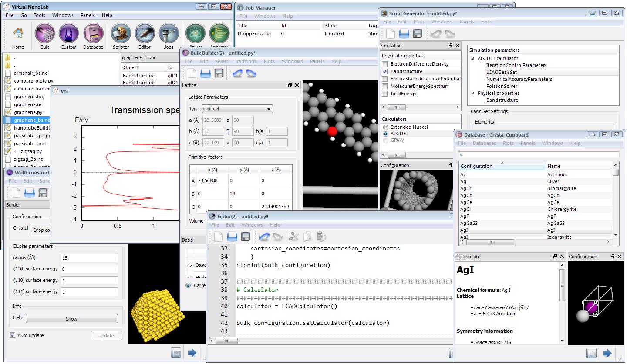This screenshot has height=364, width=627.
Task: Collapse ATK-DFT calculator tree node
Action: [473, 58]
